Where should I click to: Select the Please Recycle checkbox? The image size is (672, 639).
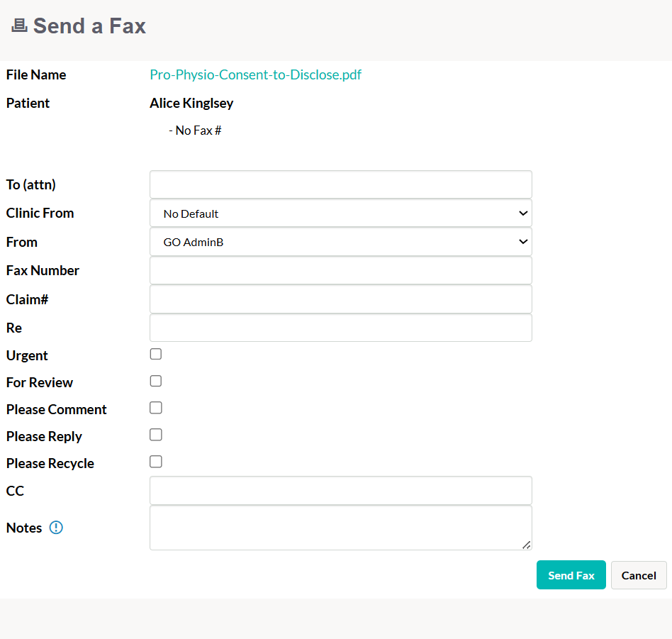(x=155, y=462)
